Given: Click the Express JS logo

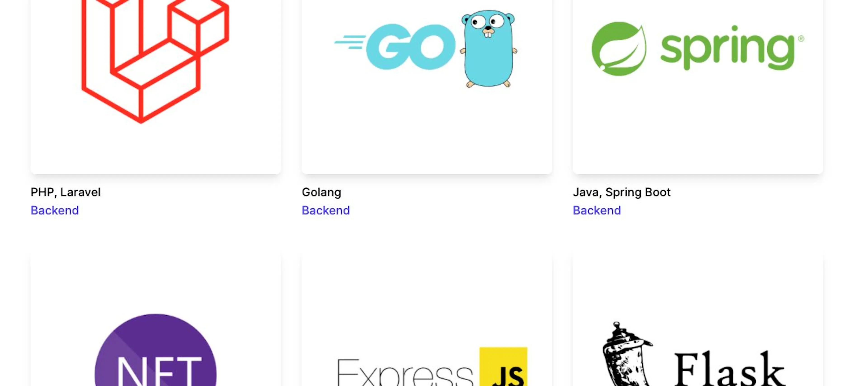Looking at the screenshot, I should tap(432, 367).
